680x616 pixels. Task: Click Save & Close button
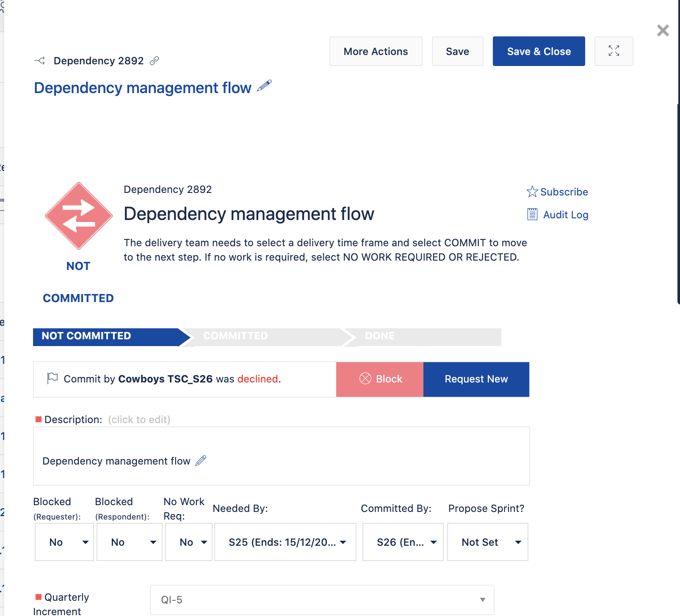[x=539, y=51]
